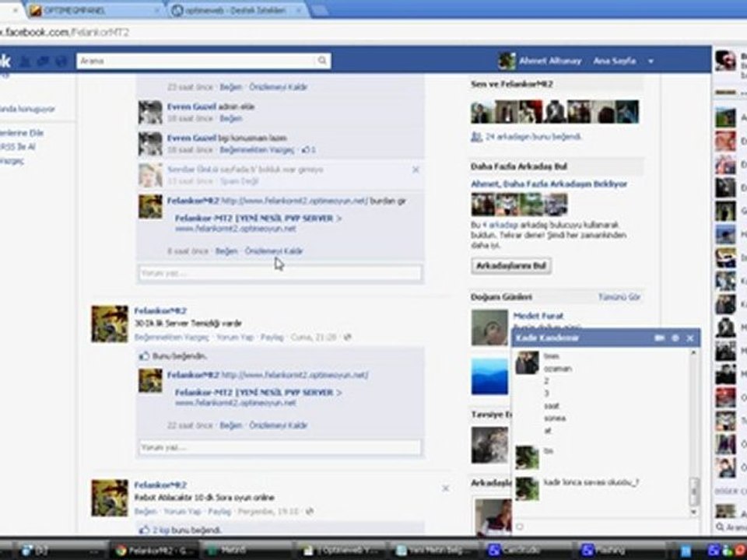The height and width of the screenshot is (560, 747).
Task: Click 'Ahmet, Daha Fazla Arkadaşın Bekliyor' link
Action: 549,184
